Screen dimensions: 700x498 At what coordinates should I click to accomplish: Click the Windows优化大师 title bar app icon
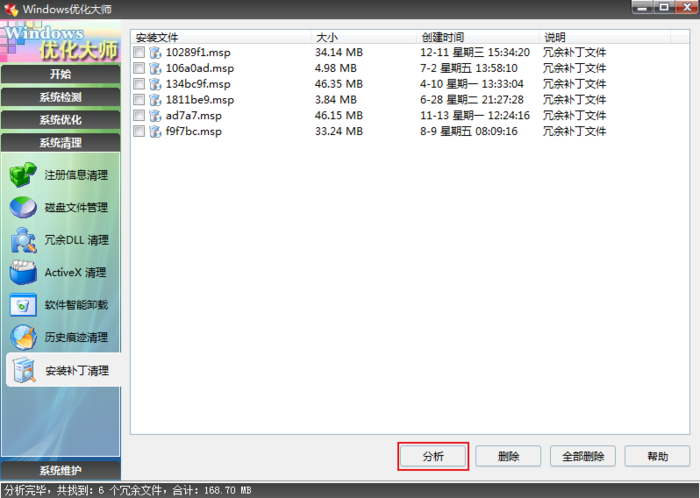[11, 9]
